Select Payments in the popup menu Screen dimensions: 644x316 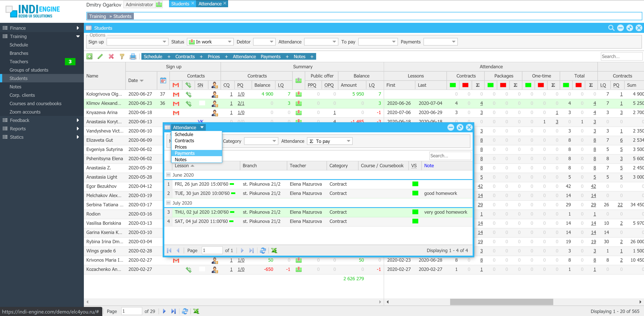pos(184,153)
